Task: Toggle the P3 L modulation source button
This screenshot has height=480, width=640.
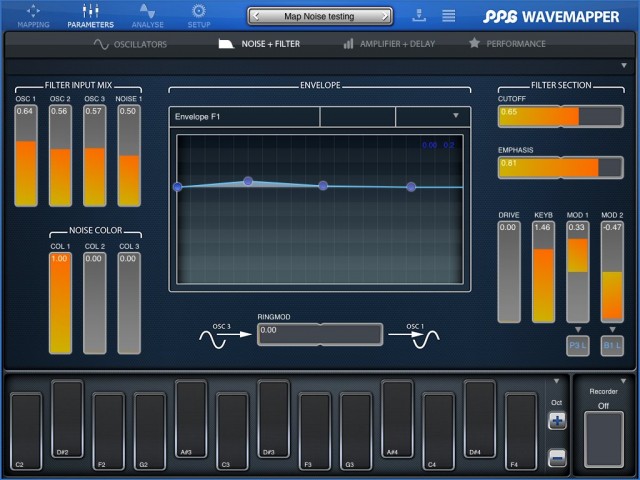Action: [578, 346]
